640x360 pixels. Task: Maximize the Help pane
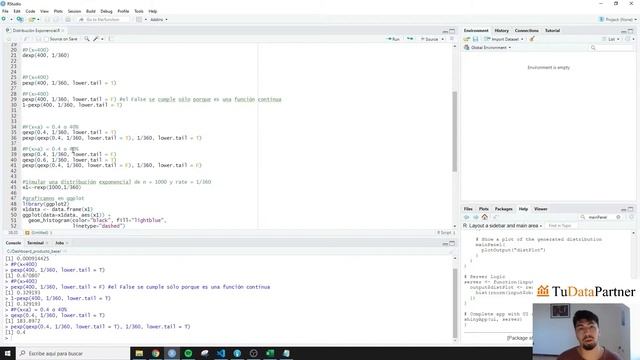(x=630, y=209)
